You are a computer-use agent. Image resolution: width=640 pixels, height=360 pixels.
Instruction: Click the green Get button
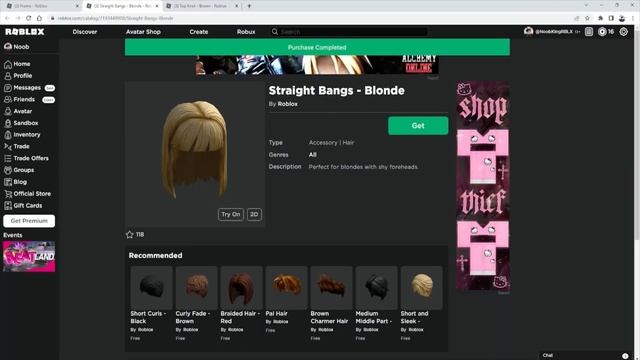(418, 126)
